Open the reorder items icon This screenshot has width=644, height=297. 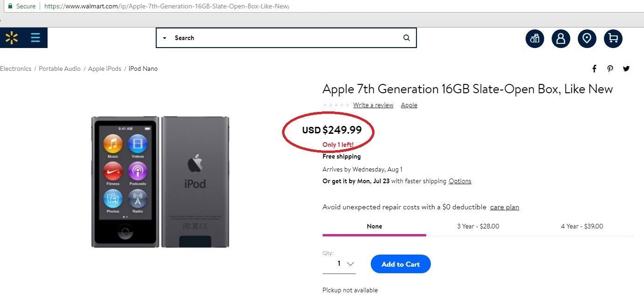pos(535,38)
